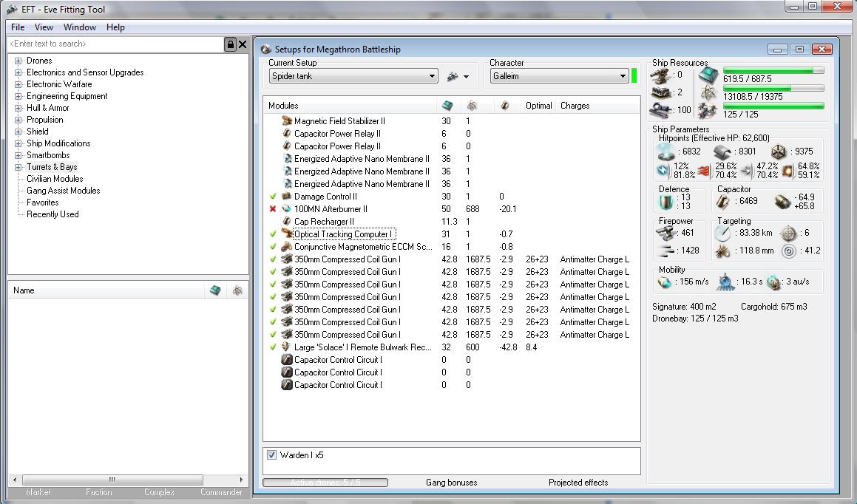The width and height of the screenshot is (857, 504).
Task: Click the warp speed icon showing 3 au/s
Action: 773,282
